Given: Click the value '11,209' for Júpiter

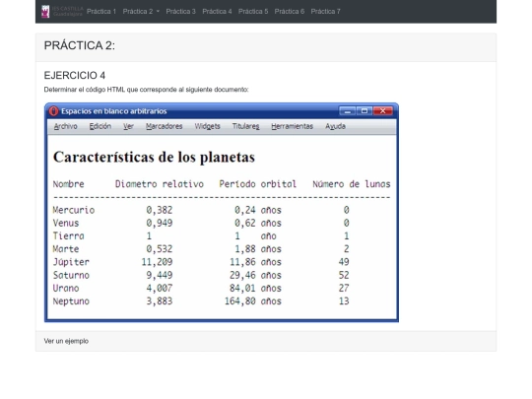Looking at the screenshot, I should pyautogui.click(x=157, y=262).
